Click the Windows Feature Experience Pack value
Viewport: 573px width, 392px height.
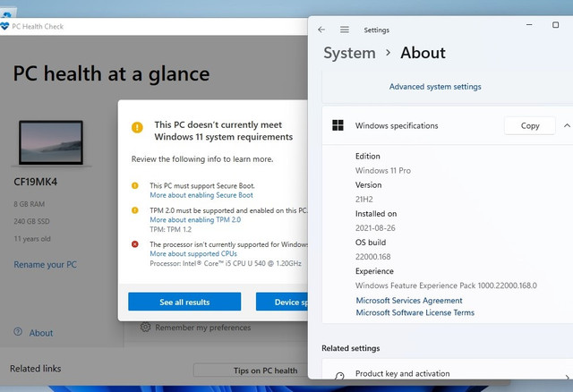(x=446, y=285)
